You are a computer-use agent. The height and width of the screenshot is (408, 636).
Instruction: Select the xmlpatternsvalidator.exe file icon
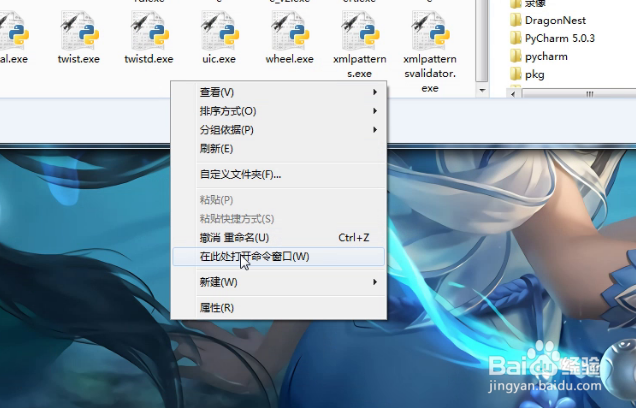[x=430, y=30]
